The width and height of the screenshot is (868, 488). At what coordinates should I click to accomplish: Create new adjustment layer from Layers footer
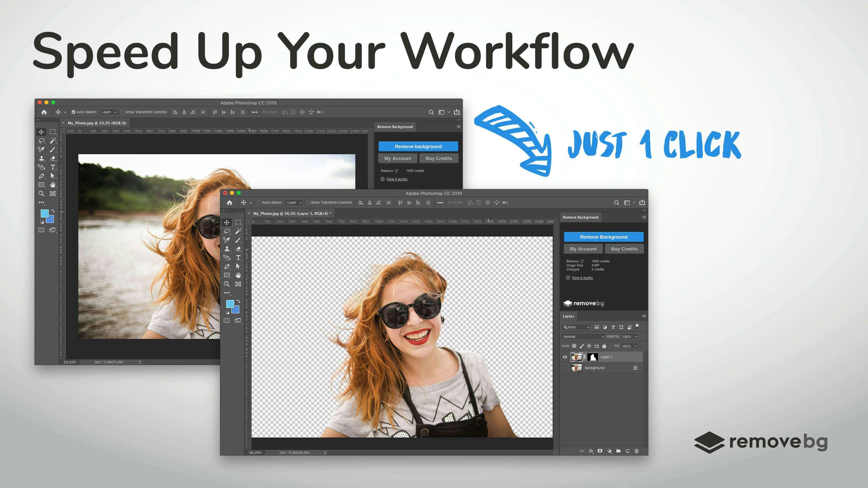(x=609, y=451)
